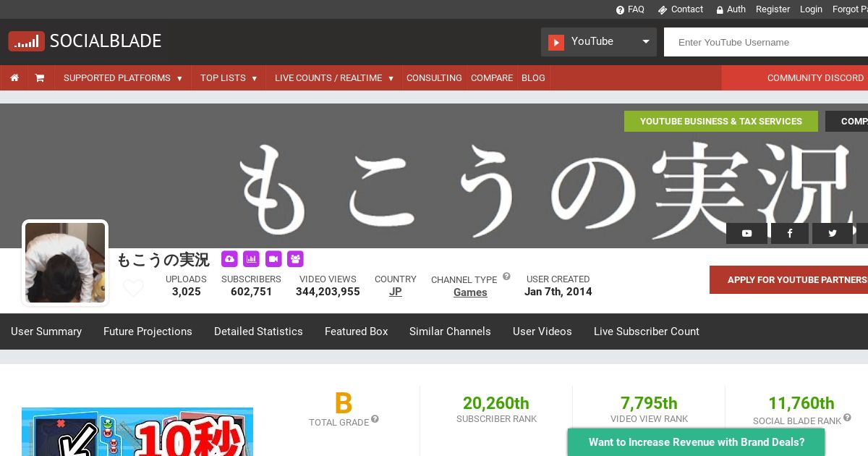Open channel's Twitter icon on banner
The image size is (868, 456).
[x=833, y=233]
